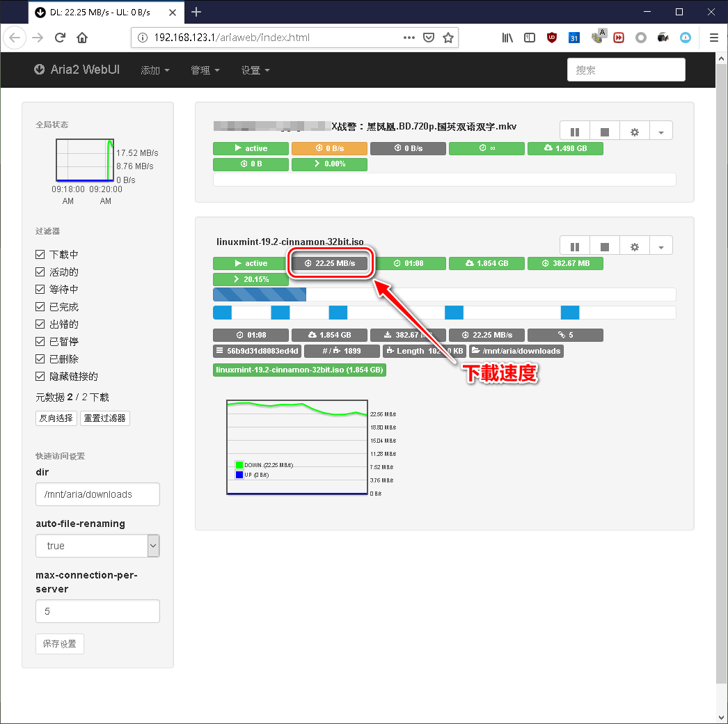Open the 设置 menu
Screen dimensions: 728x724
tap(255, 70)
